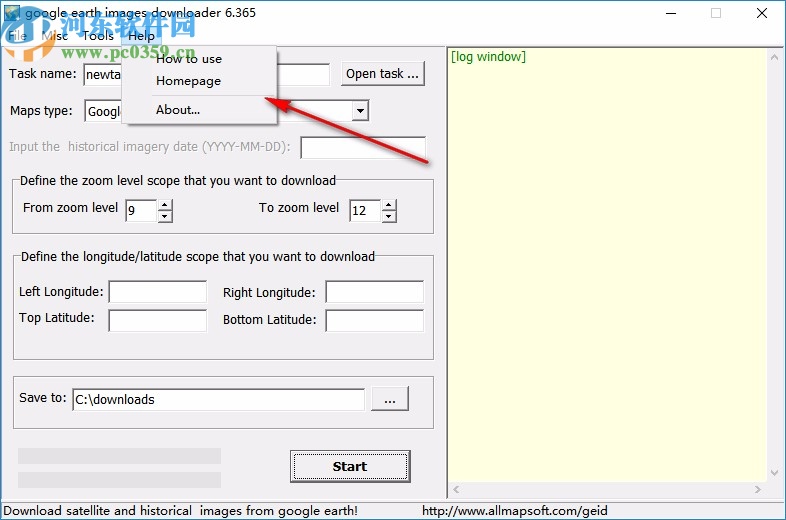
Task: Click log window scroll right arrow
Action: 757,489
